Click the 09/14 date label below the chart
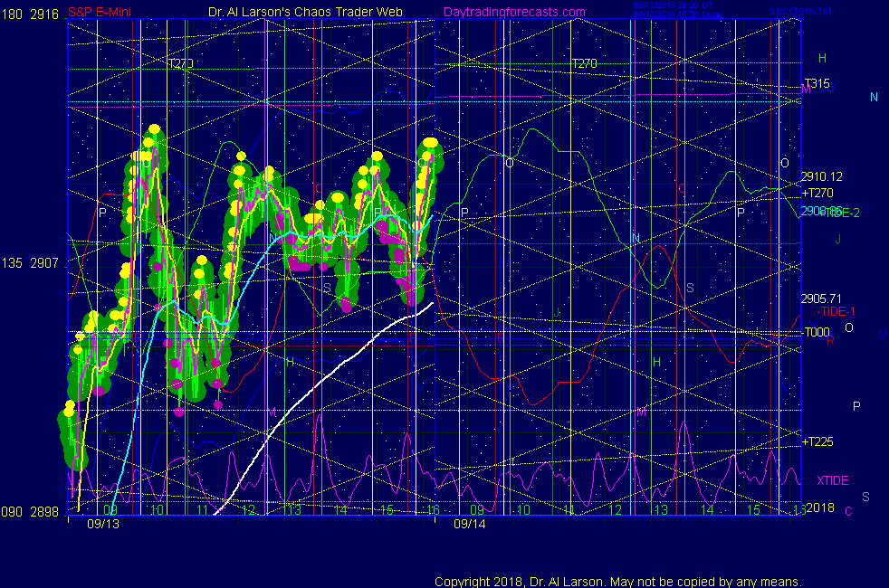The height and width of the screenshot is (588, 889). [x=470, y=524]
